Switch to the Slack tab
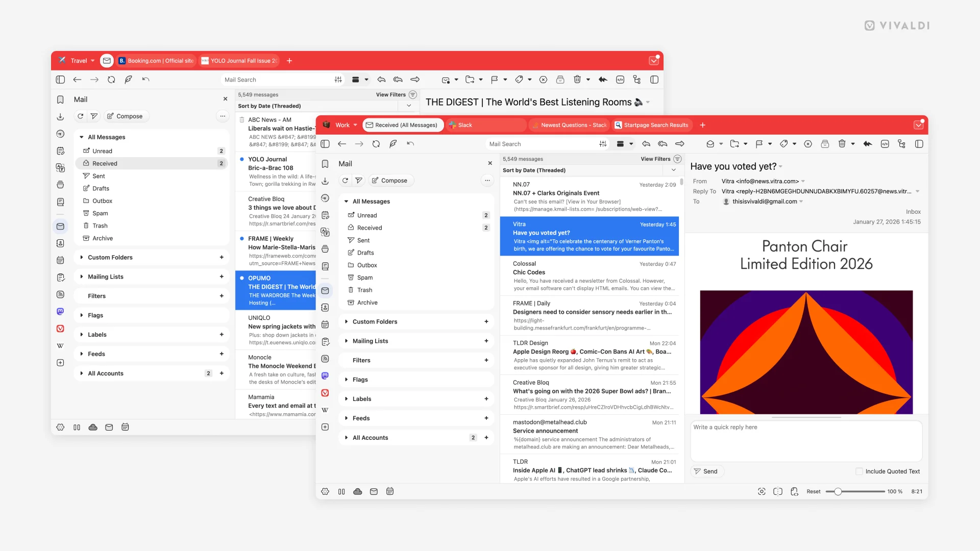This screenshot has width=980, height=551. pyautogui.click(x=485, y=125)
